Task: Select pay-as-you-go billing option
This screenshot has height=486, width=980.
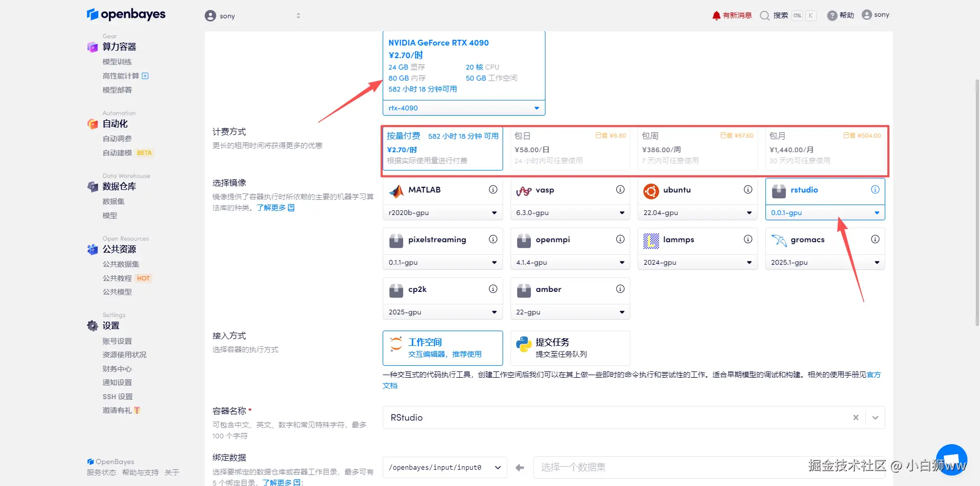Action: pyautogui.click(x=443, y=149)
